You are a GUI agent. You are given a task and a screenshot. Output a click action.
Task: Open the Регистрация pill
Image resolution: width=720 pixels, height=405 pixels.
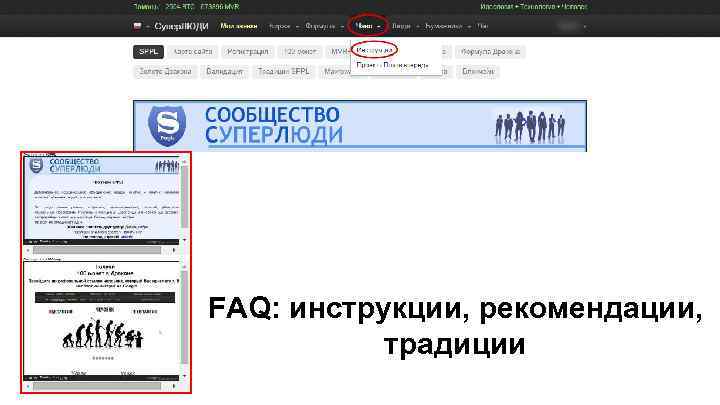(248, 52)
